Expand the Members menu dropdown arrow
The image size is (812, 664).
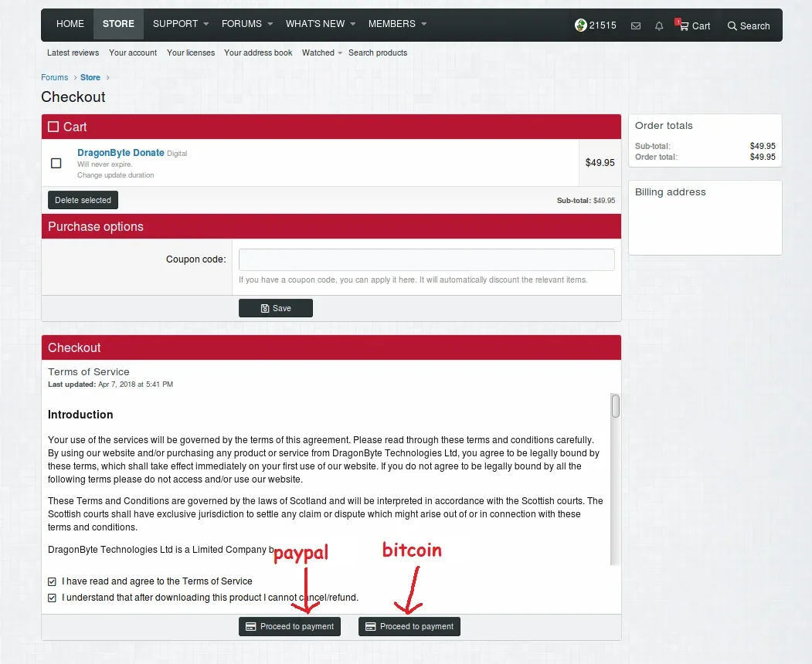(423, 24)
